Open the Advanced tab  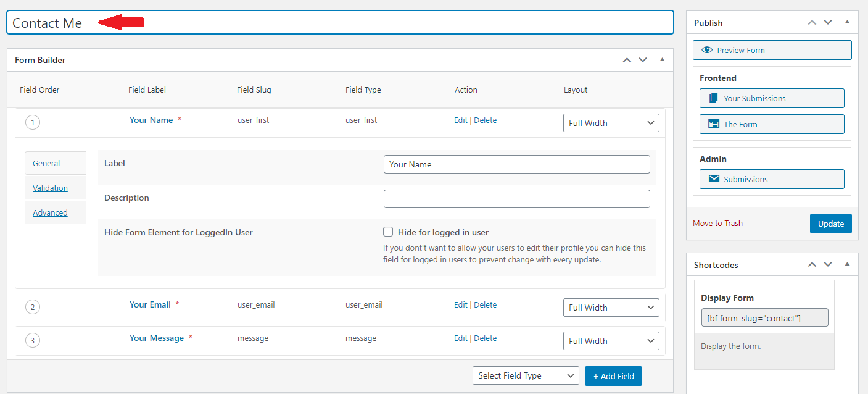50,212
